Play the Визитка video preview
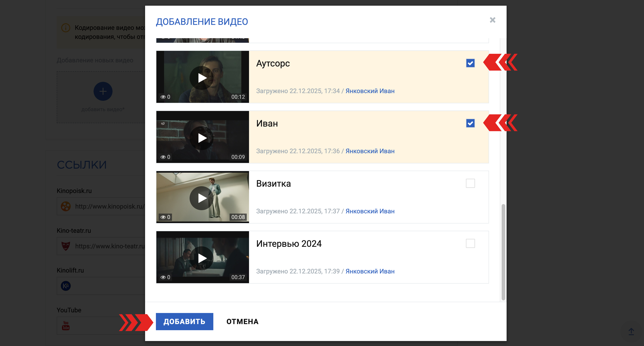 coord(202,198)
